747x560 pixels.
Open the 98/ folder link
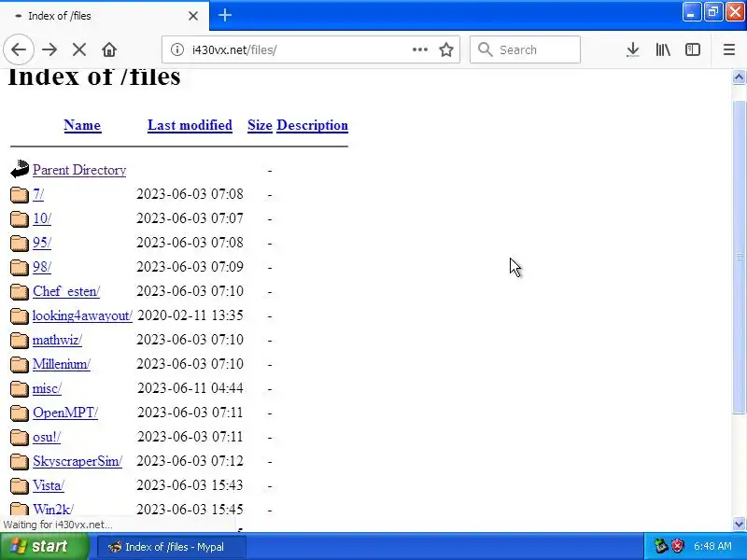click(x=42, y=267)
